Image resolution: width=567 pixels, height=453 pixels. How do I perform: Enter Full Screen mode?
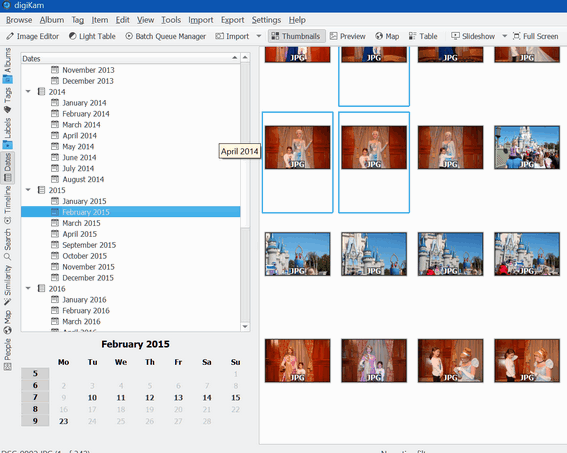[x=536, y=36]
